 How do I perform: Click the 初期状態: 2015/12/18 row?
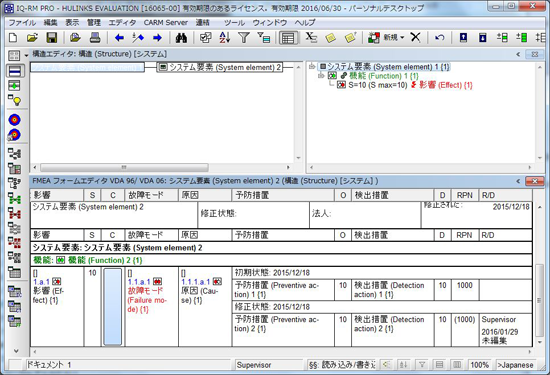[x=382, y=273]
